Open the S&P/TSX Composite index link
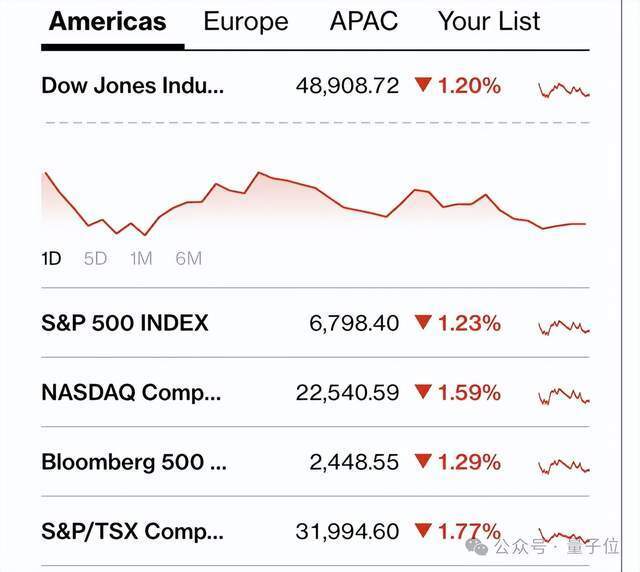This screenshot has width=640, height=572. [131, 531]
